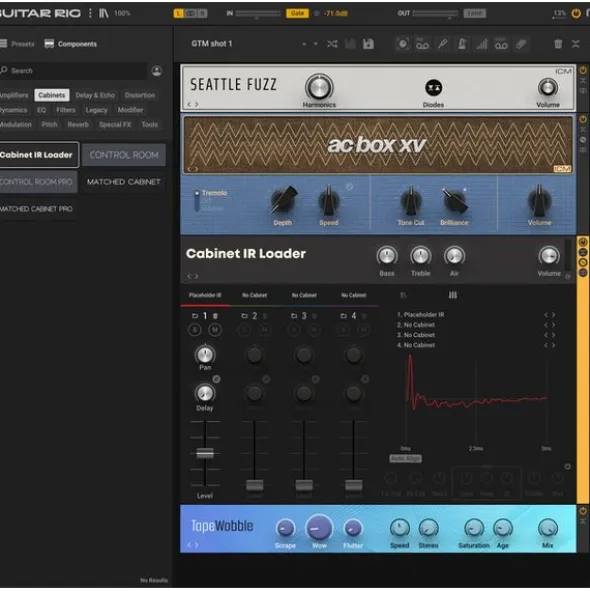Open the Components tab
The width and height of the screenshot is (590, 591).
[x=70, y=44]
